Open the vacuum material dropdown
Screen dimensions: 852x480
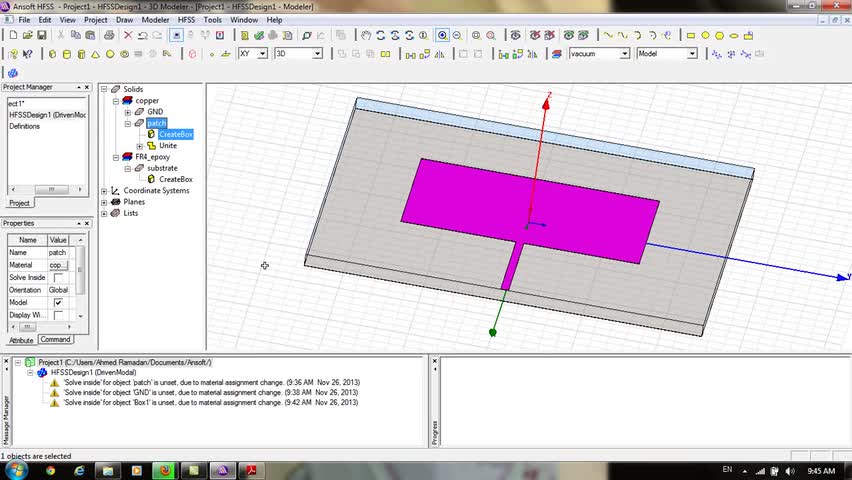(623, 53)
